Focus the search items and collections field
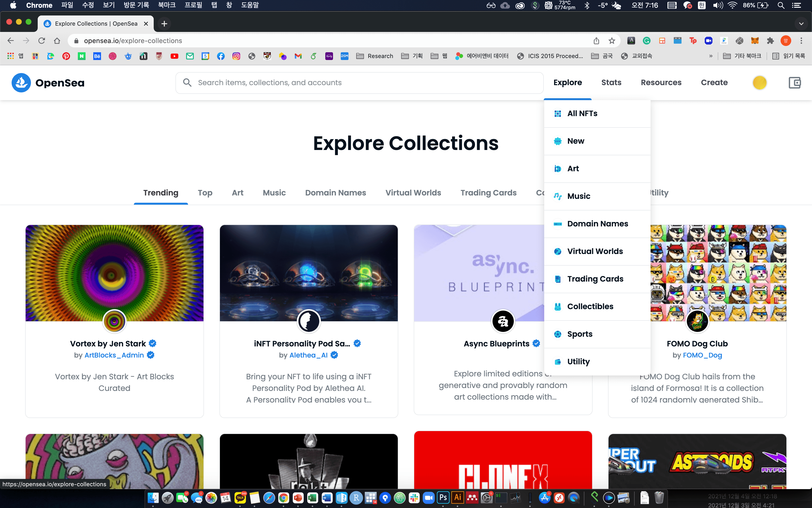 [359, 83]
